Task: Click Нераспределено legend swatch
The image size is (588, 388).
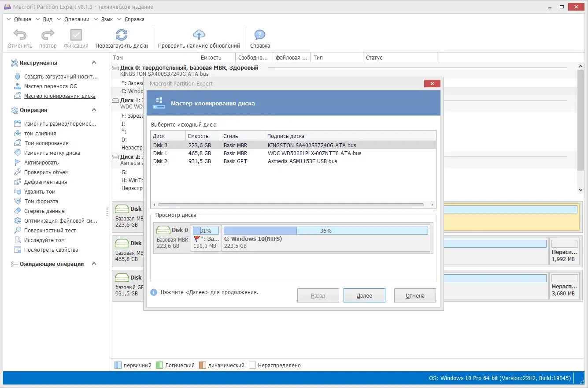Action: 252,366
